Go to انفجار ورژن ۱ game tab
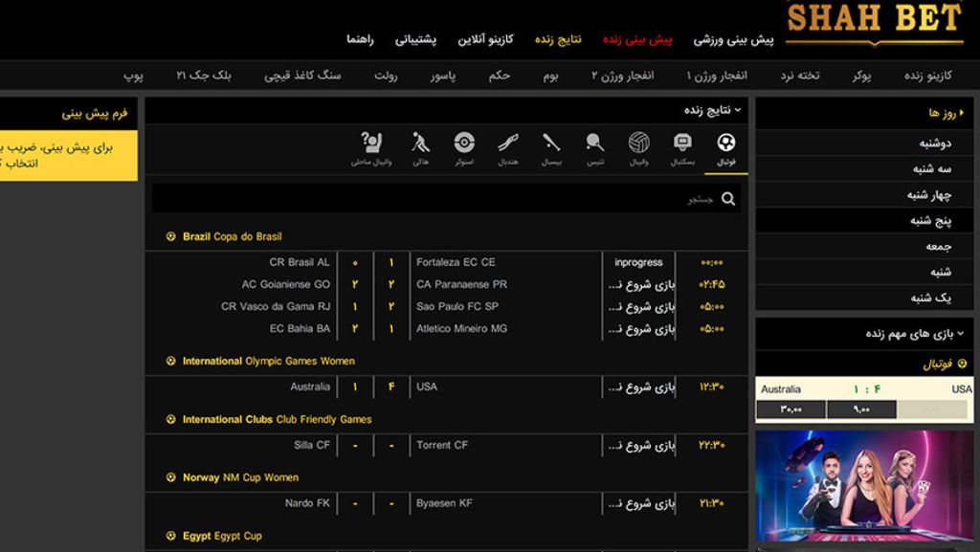The image size is (980, 552). (717, 76)
